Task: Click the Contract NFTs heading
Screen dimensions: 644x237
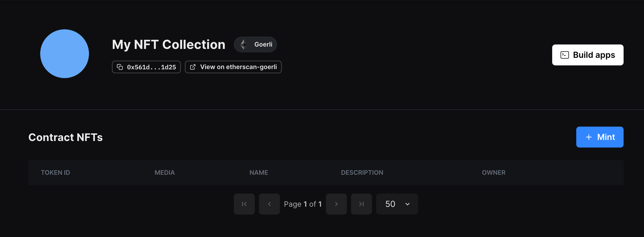Action: click(x=65, y=137)
